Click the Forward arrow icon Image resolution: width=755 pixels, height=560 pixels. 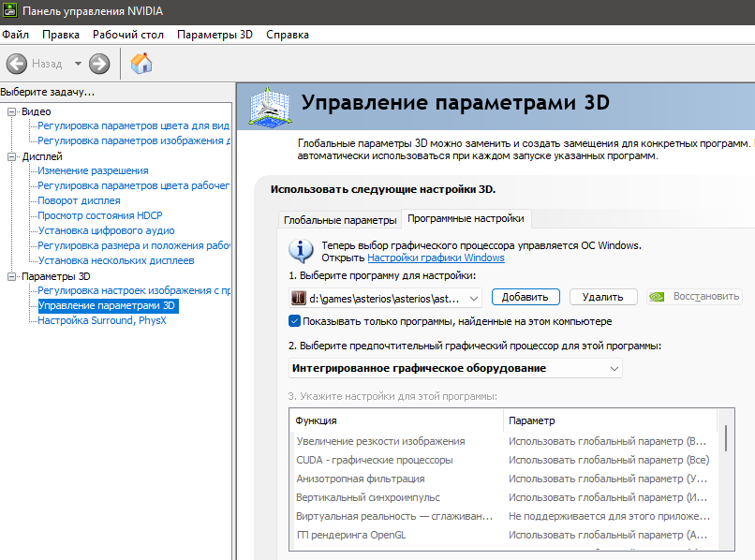coord(99,64)
